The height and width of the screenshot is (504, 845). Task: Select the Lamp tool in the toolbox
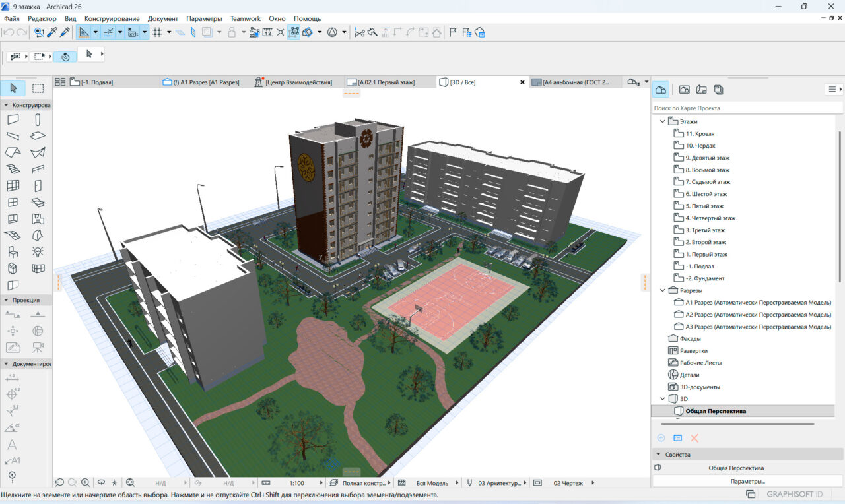[x=38, y=251]
